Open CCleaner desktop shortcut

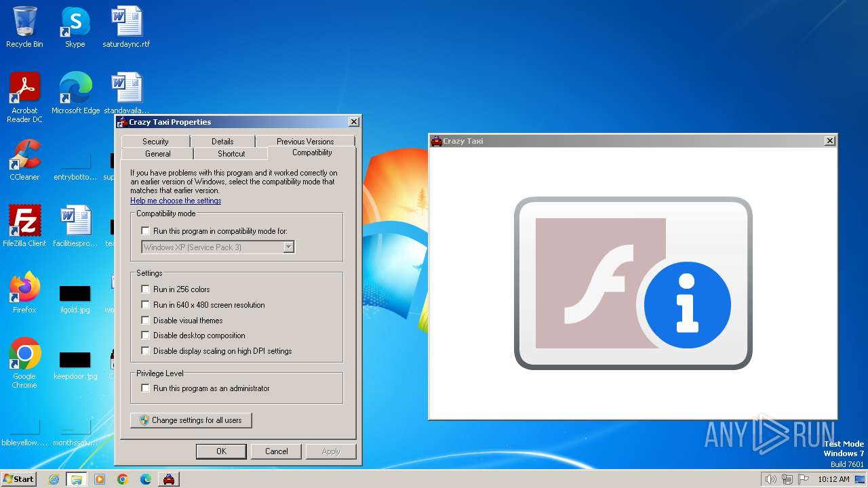[x=24, y=159]
